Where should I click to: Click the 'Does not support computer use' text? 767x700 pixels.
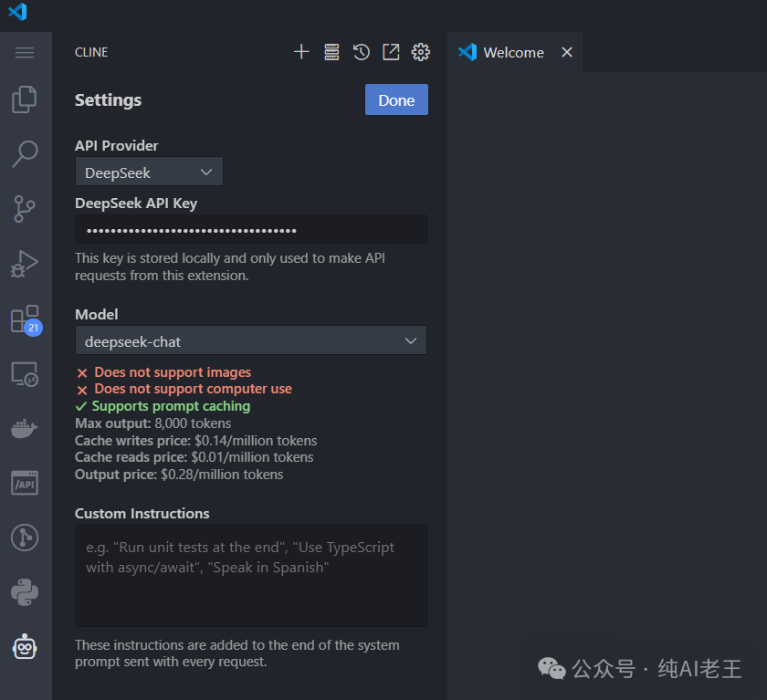pyautogui.click(x=194, y=389)
